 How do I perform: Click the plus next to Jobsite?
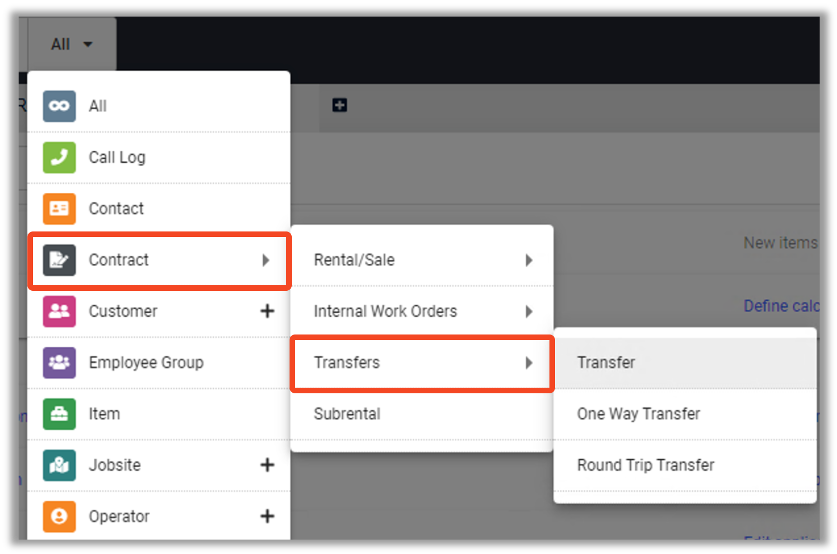[x=267, y=465]
